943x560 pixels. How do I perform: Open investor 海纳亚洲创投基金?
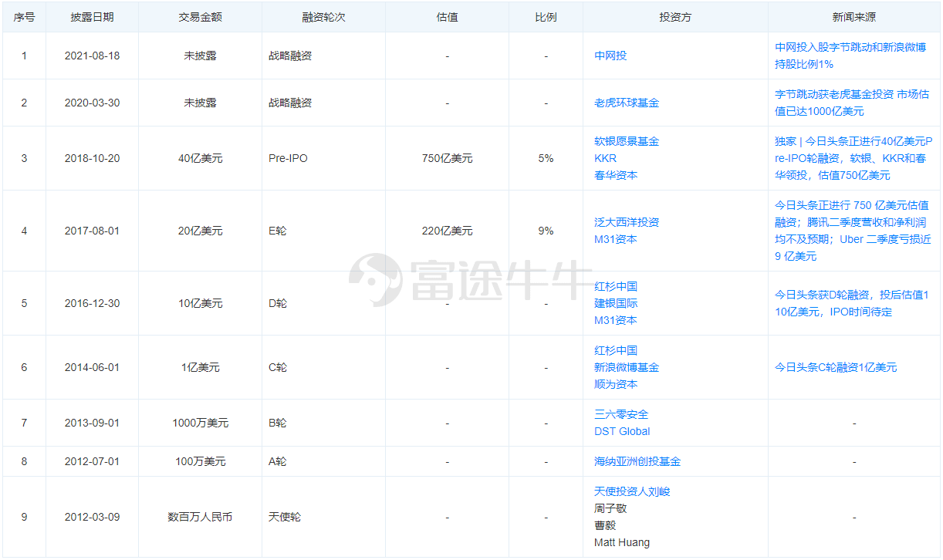coord(637,461)
